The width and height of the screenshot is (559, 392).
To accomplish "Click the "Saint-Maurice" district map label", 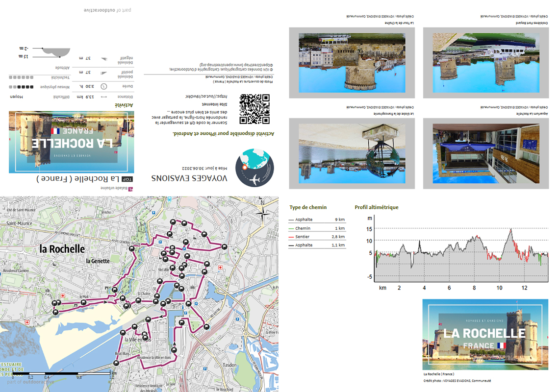I will (19, 223).
